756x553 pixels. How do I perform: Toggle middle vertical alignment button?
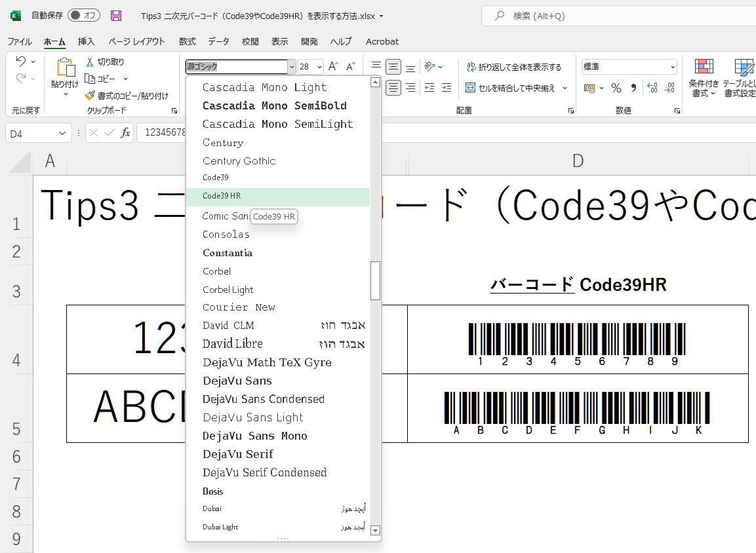coord(393,67)
